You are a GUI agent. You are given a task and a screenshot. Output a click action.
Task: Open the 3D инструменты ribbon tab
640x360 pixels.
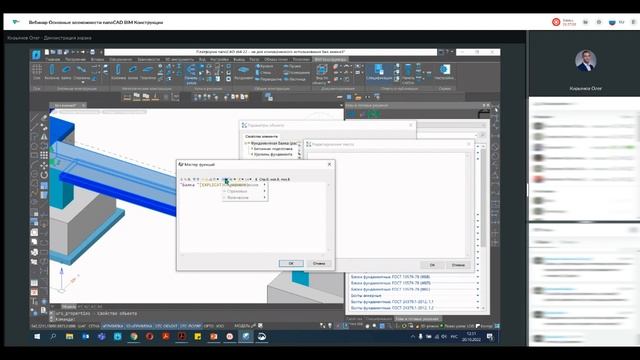pos(179,60)
